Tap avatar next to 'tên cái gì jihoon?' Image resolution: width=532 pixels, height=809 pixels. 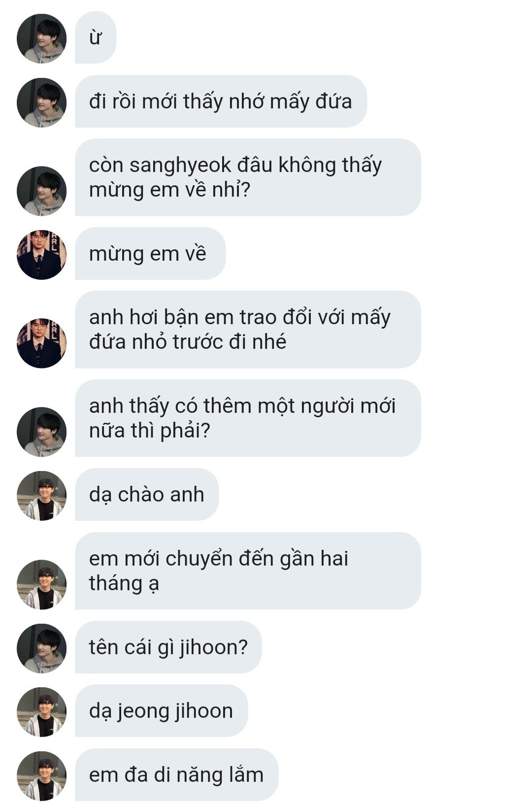click(41, 648)
